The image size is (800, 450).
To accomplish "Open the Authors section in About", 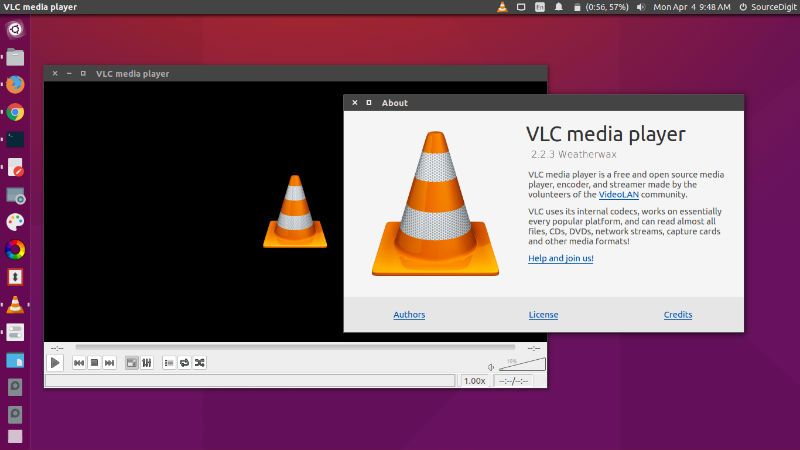I will coord(409,315).
